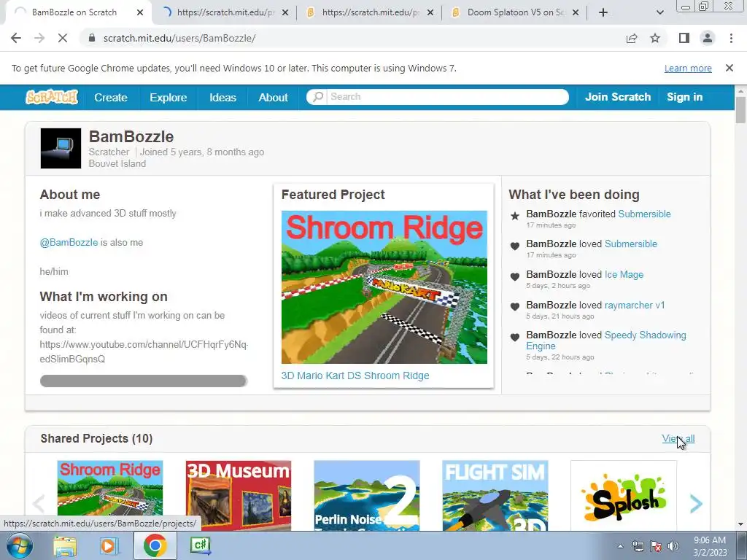Open the tab search dropdown chevron
This screenshot has height=560, width=747.
tap(659, 13)
